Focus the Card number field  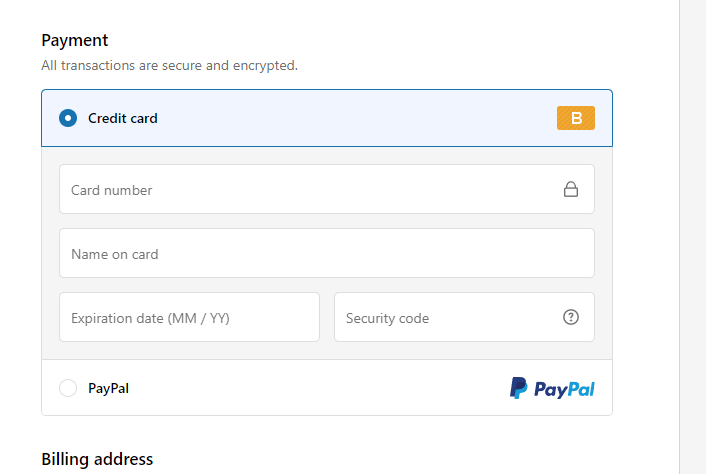pyautogui.click(x=327, y=189)
